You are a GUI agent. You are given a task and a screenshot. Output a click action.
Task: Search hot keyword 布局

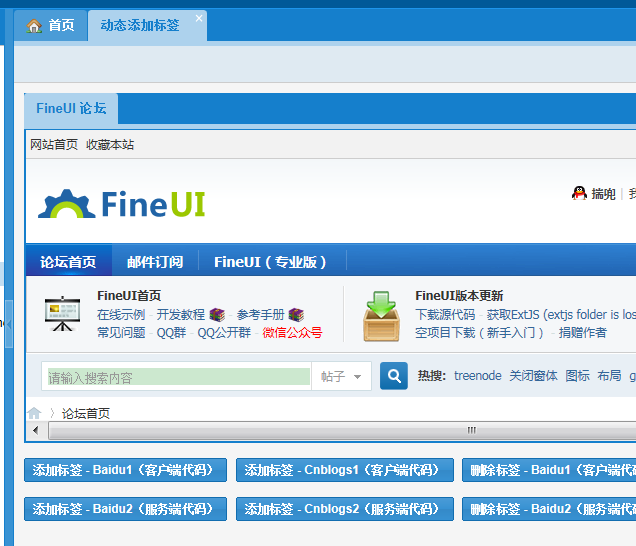click(x=609, y=376)
